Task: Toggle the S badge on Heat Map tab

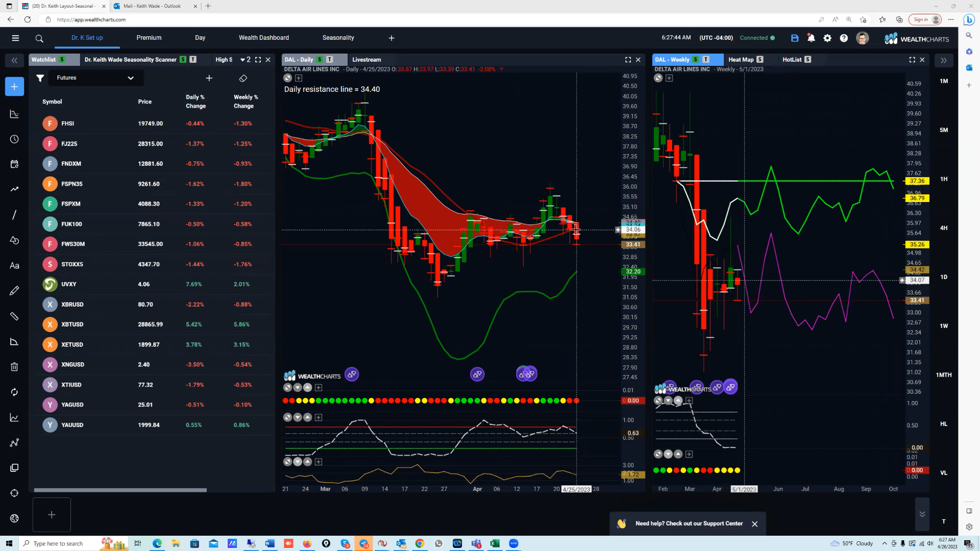Action: 759,60
